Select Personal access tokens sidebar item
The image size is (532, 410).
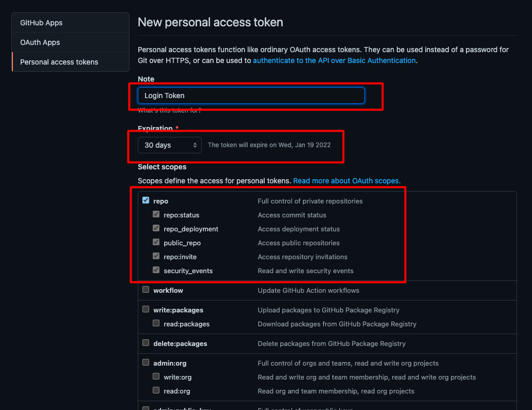pos(70,62)
